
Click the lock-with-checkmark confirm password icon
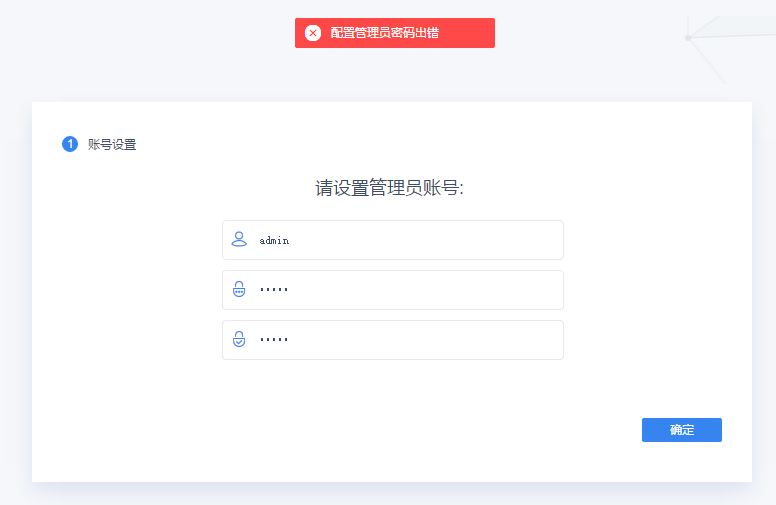pyautogui.click(x=239, y=340)
